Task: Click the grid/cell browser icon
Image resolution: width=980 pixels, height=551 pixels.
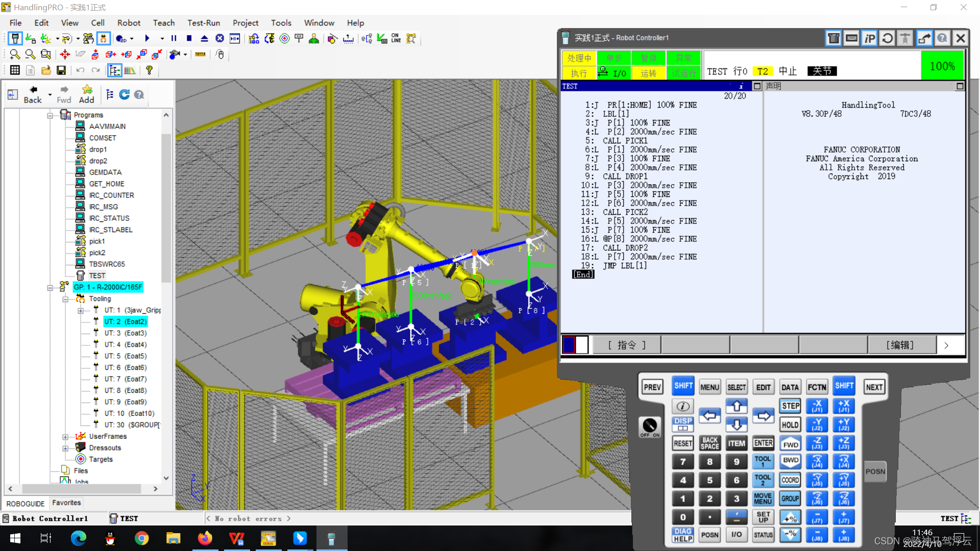Action: 15,70
